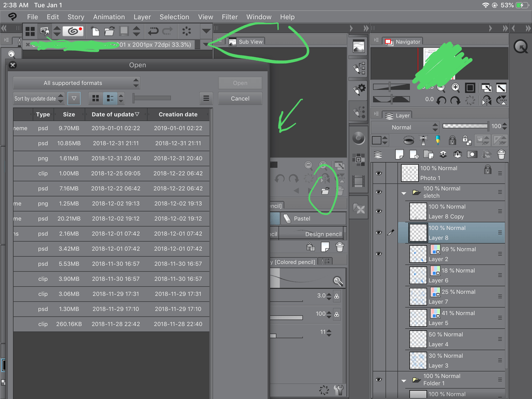The image size is (532, 399).
Task: Open dialog hamburger menu button
Action: (206, 99)
